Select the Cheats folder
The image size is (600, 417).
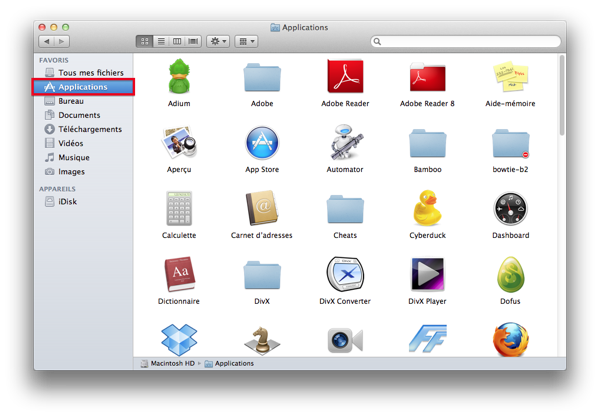pyautogui.click(x=345, y=209)
